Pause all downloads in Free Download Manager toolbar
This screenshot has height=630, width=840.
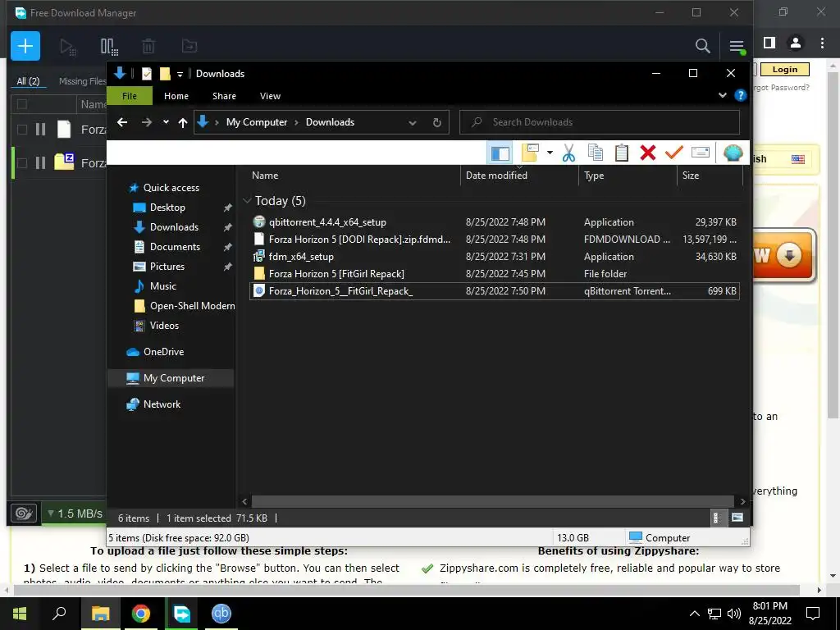(109, 47)
